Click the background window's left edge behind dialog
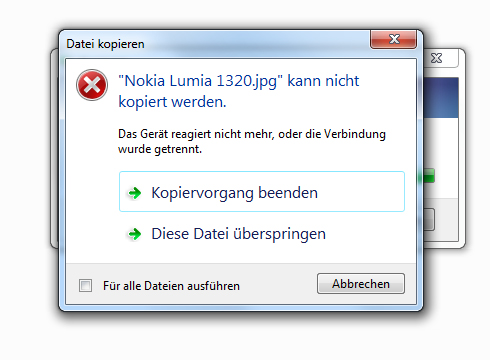This screenshot has height=360, width=490. tap(54, 148)
